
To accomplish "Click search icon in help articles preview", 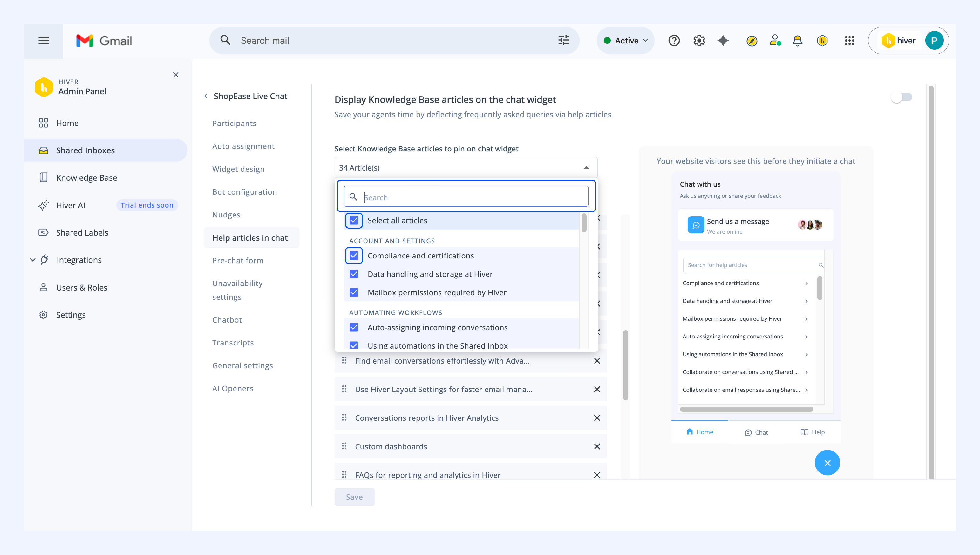I will pyautogui.click(x=820, y=265).
